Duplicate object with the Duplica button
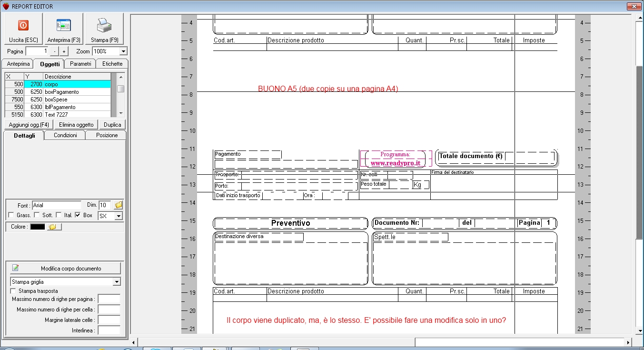Screen dimensions: 644x350 pos(113,125)
